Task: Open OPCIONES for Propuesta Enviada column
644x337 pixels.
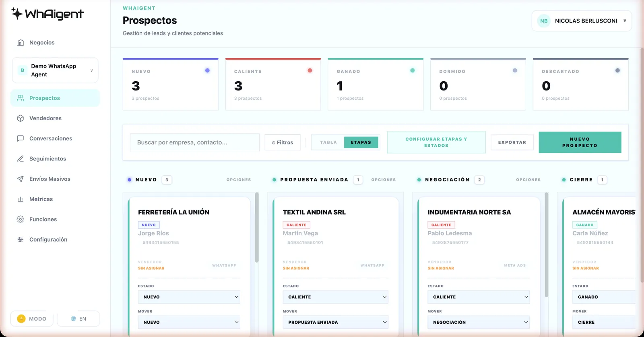Action: (x=384, y=180)
